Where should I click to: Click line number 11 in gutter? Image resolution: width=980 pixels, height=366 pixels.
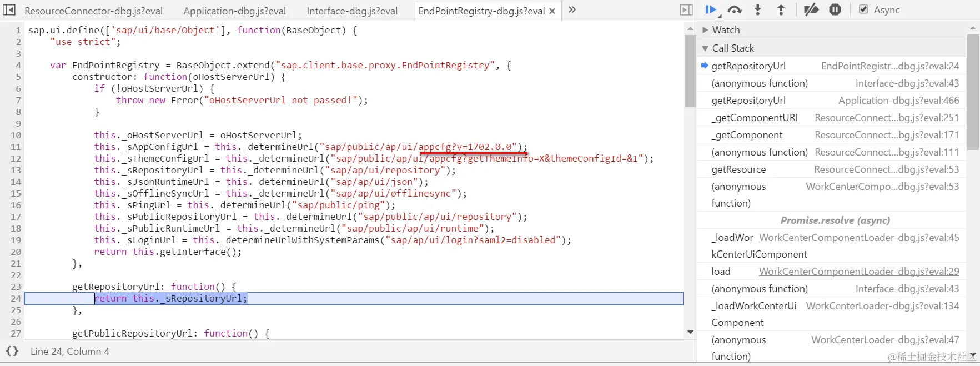click(16, 147)
